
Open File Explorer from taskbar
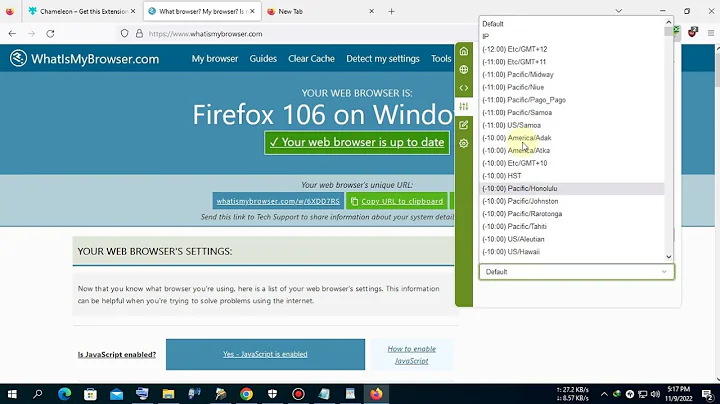tap(168, 394)
